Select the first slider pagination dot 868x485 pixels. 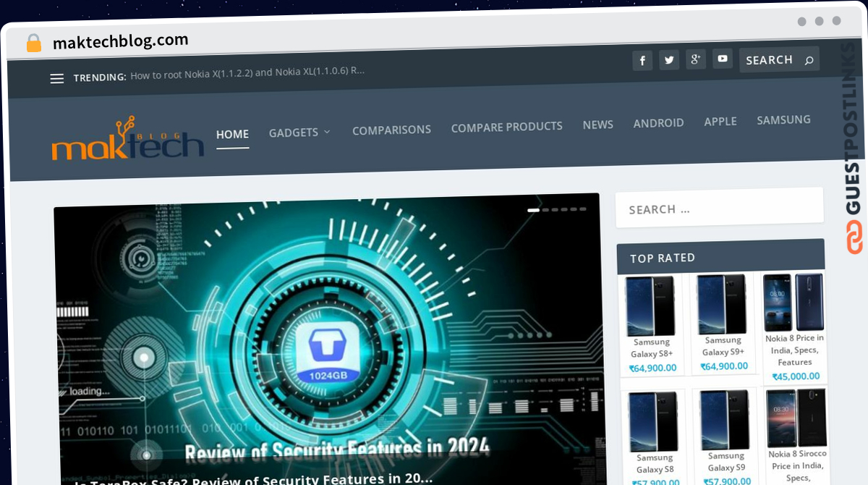point(534,210)
